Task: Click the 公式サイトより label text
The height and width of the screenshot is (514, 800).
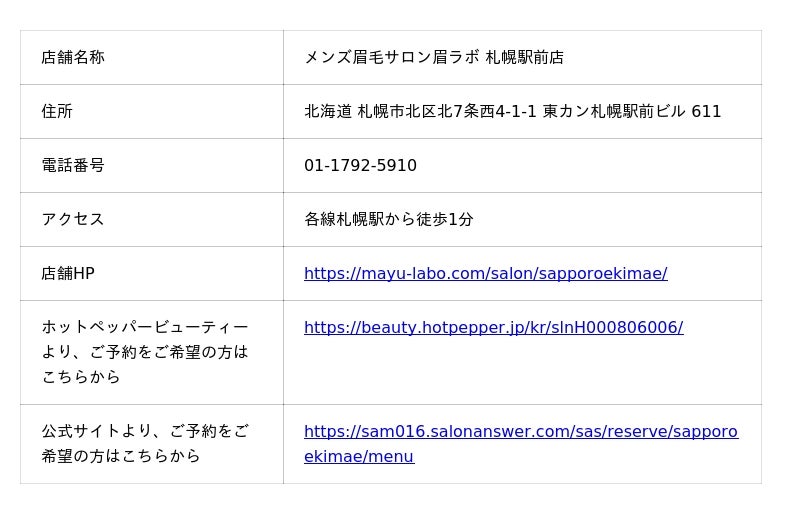Action: pyautogui.click(x=145, y=431)
